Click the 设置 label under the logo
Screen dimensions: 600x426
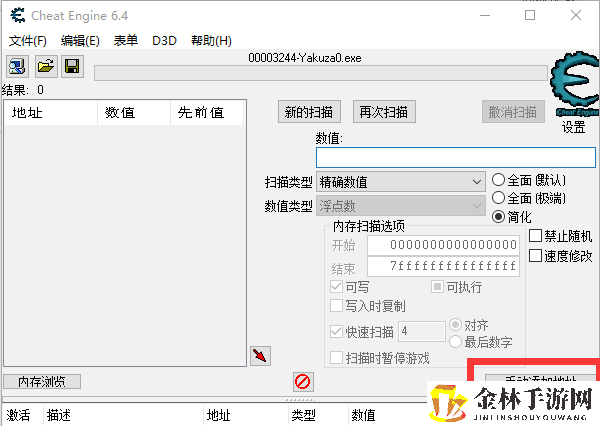point(573,127)
